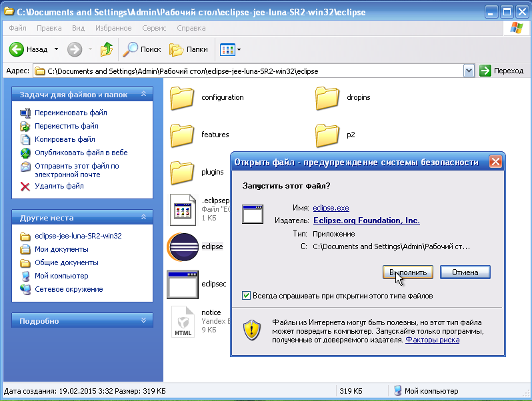Click the Опубликовать файл в вебе link
The image size is (532, 401).
(x=81, y=153)
